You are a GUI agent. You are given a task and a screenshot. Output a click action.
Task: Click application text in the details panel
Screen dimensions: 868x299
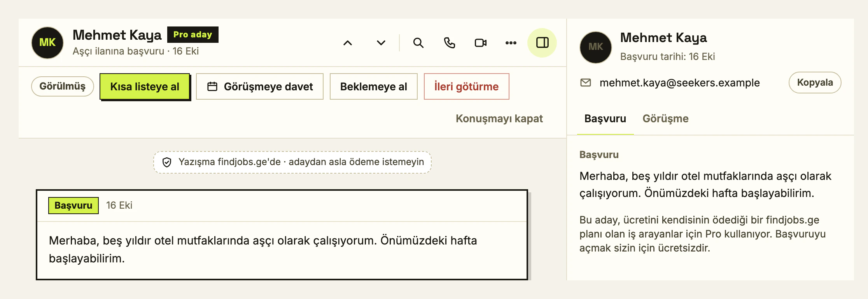(x=705, y=185)
